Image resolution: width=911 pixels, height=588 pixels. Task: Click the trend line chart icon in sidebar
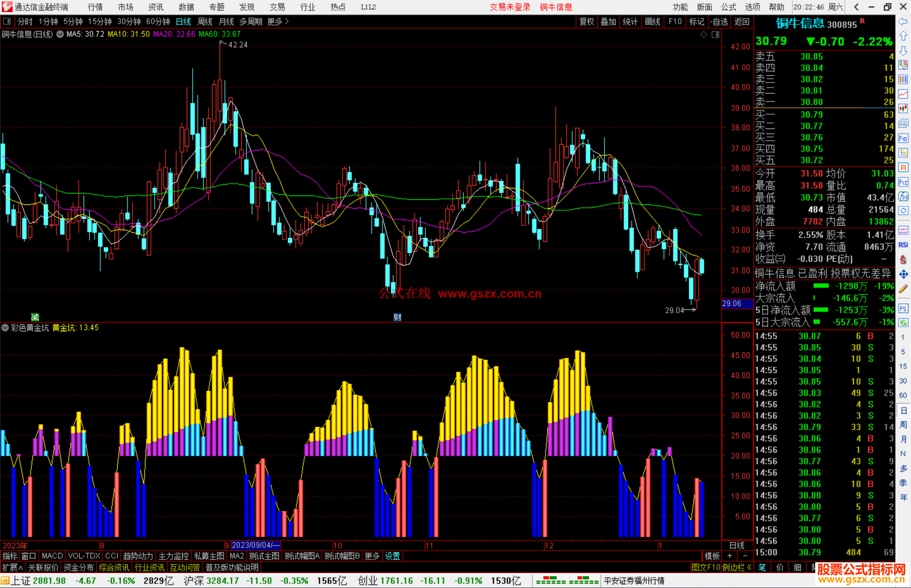click(903, 94)
